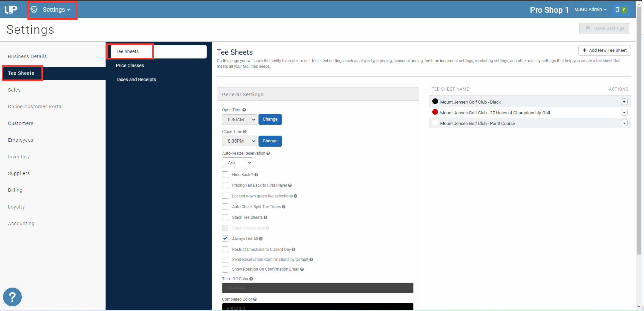
Task: Click help icon next to Auto-Resize Reservation
Action: [x=268, y=153]
